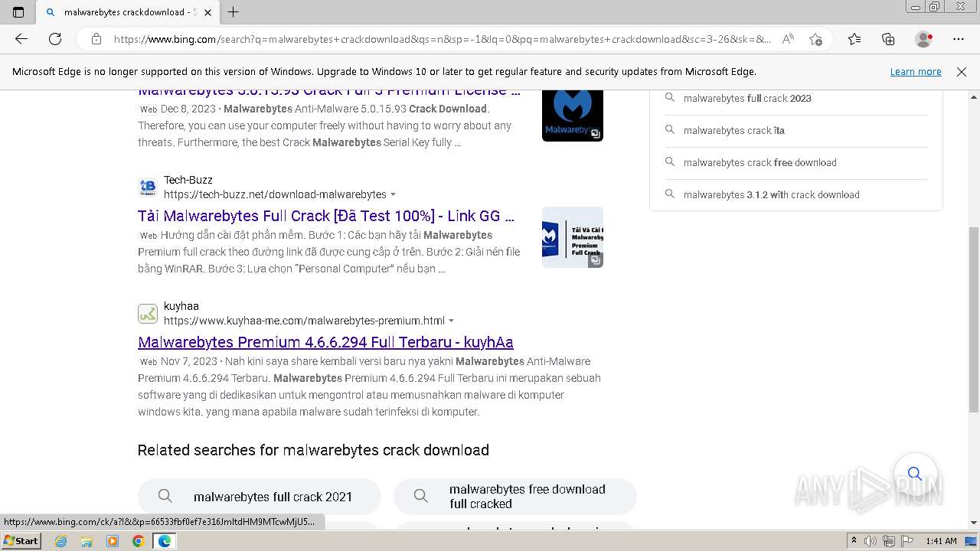
Task: Click the Action Center flag tray icon
Action: tap(906, 541)
